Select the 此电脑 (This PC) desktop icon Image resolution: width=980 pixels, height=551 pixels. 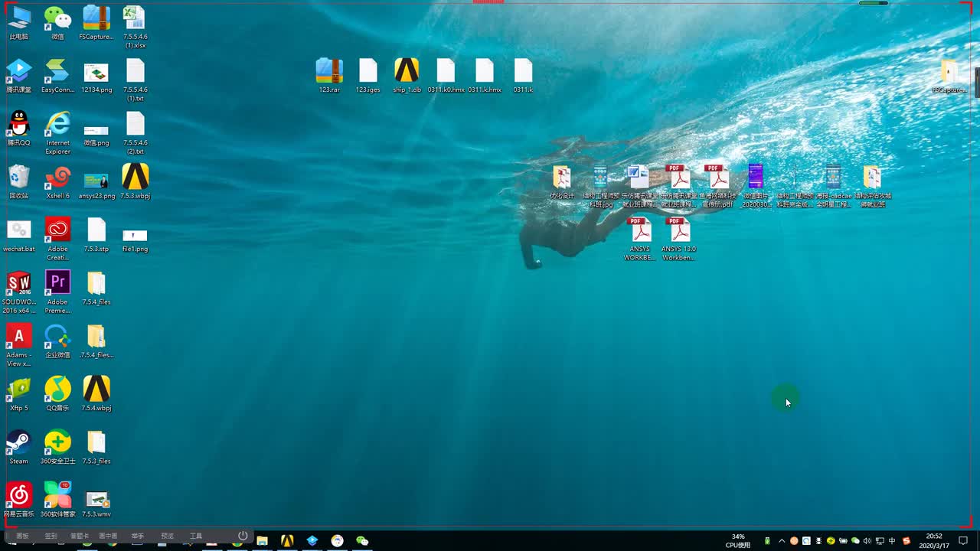[19, 22]
